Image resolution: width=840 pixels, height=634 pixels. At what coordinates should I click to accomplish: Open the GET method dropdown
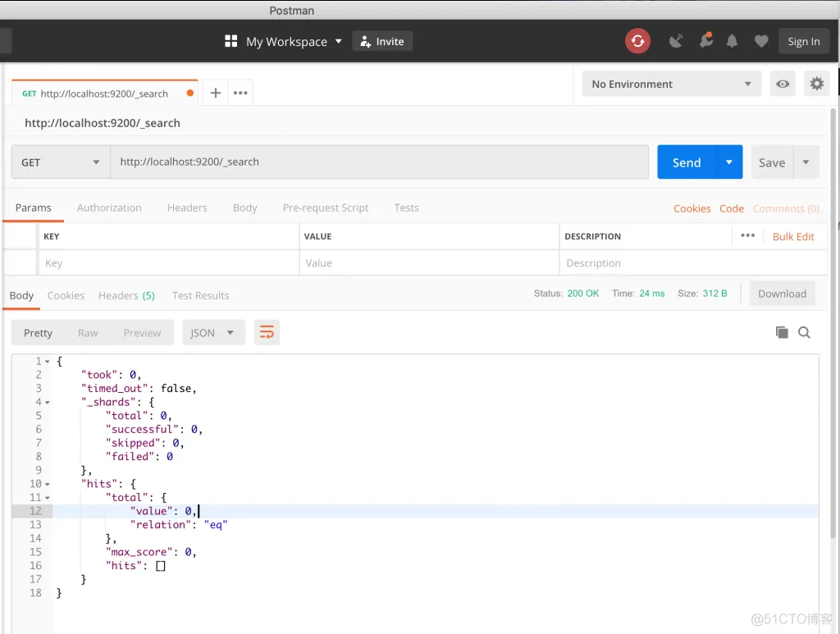61,162
